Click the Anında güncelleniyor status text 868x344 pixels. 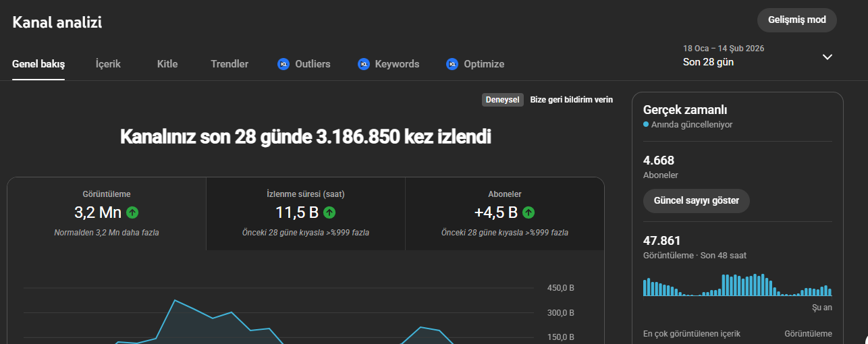tap(692, 125)
